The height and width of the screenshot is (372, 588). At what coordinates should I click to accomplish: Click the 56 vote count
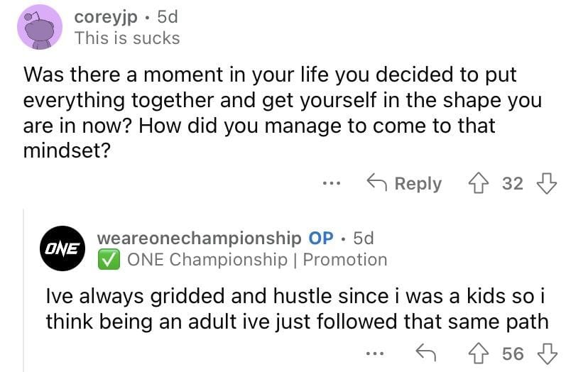pyautogui.click(x=513, y=354)
